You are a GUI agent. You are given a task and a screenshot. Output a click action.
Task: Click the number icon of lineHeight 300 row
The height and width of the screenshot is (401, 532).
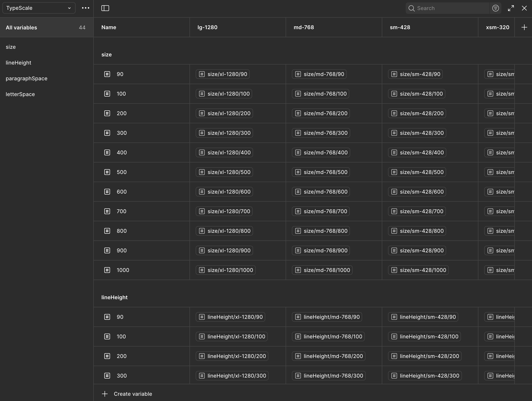point(107,375)
